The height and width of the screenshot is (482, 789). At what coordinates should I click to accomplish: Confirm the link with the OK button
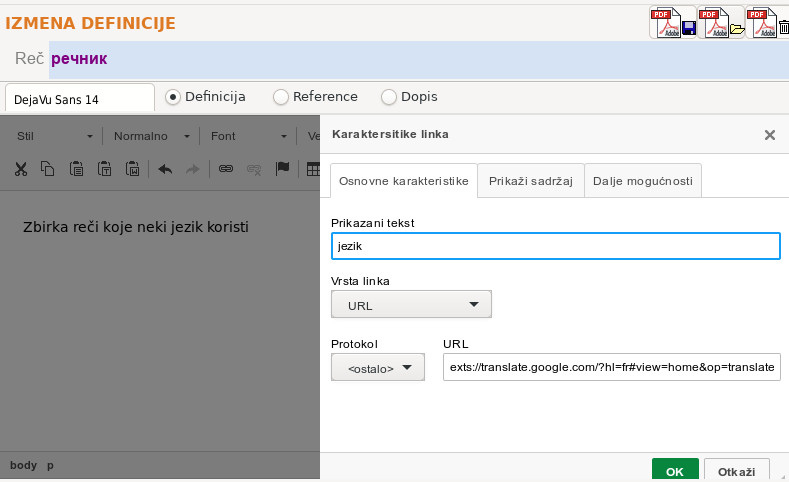pos(675,471)
